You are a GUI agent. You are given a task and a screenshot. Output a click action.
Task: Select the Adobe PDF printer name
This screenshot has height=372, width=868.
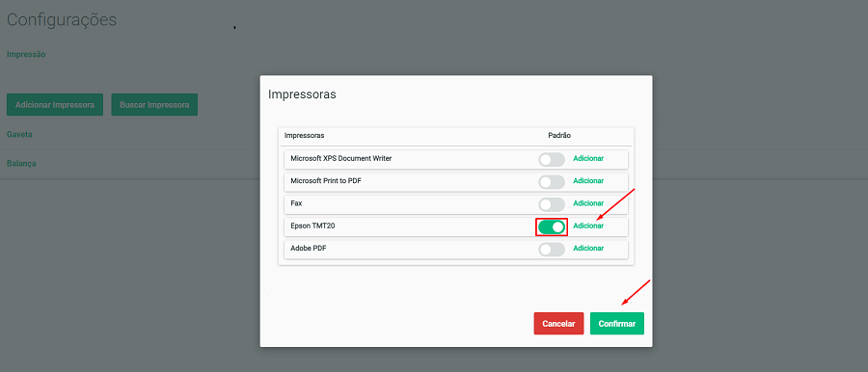309,248
